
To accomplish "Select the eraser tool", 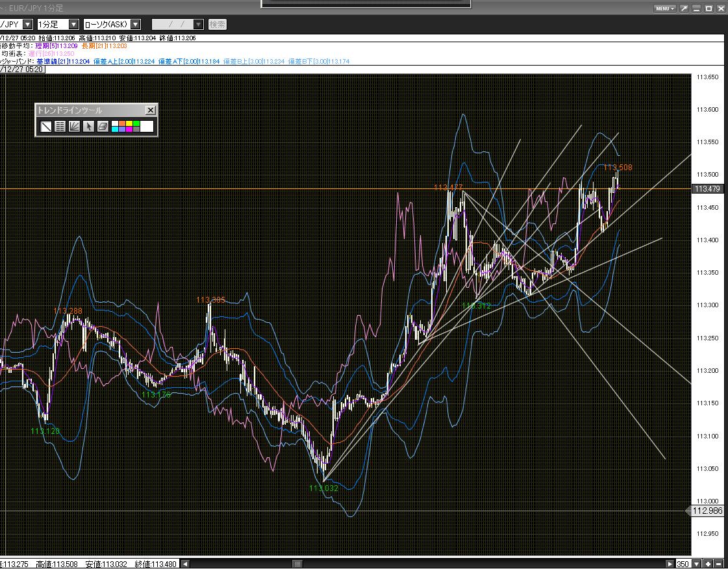I will coord(103,127).
